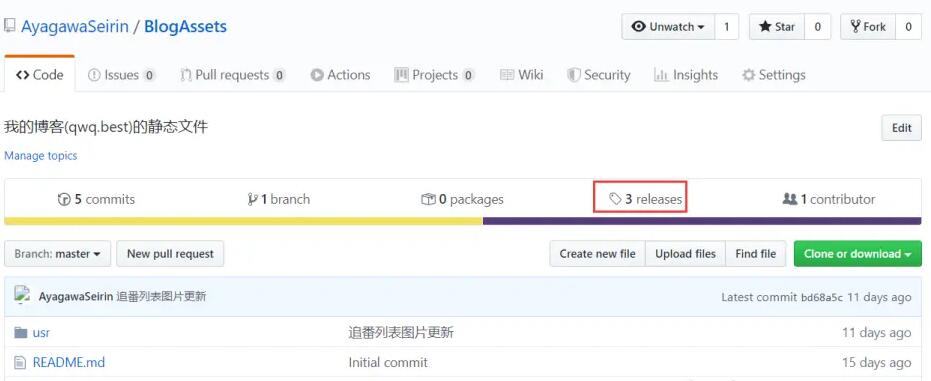Viewport: 931px width, 381px height.
Task: Click the package box icon
Action: coord(428,199)
